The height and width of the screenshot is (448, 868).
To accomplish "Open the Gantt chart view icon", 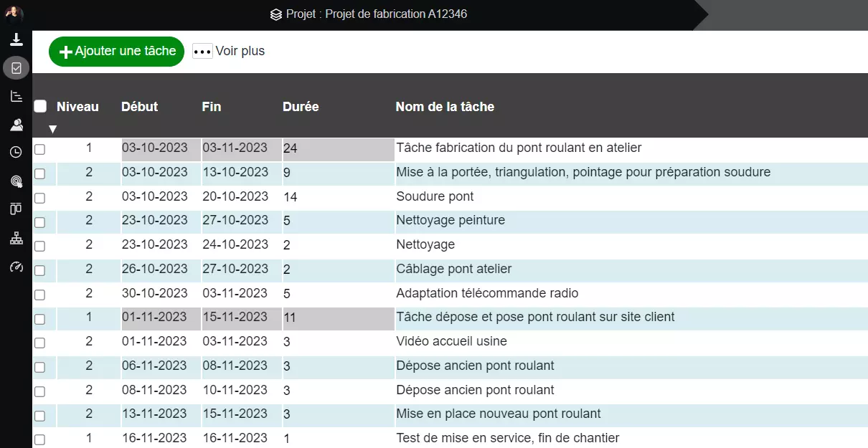I will (16, 96).
